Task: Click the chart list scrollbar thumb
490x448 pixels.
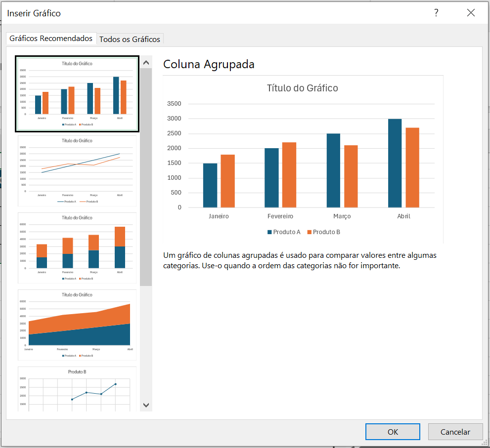Action: click(x=146, y=177)
